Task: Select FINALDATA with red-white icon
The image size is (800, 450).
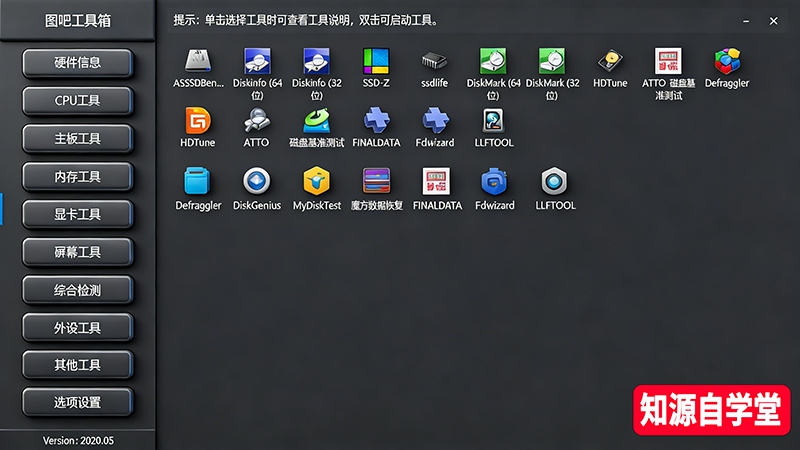Action: point(436,181)
